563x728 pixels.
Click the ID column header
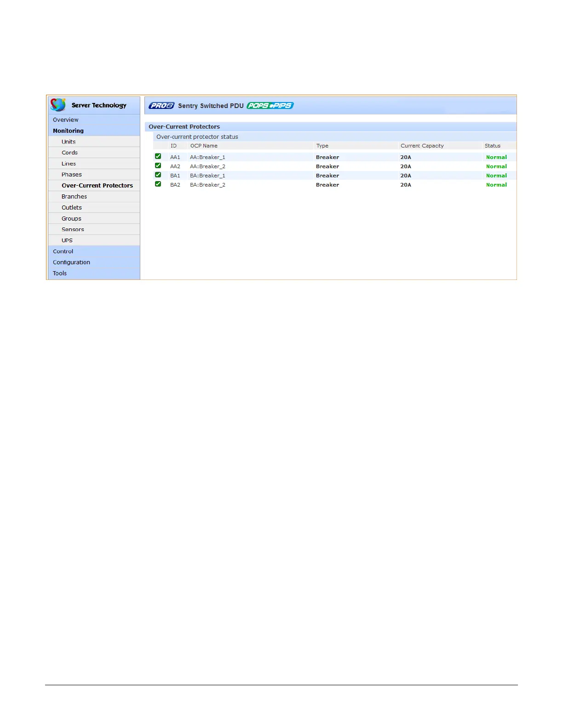173,146
